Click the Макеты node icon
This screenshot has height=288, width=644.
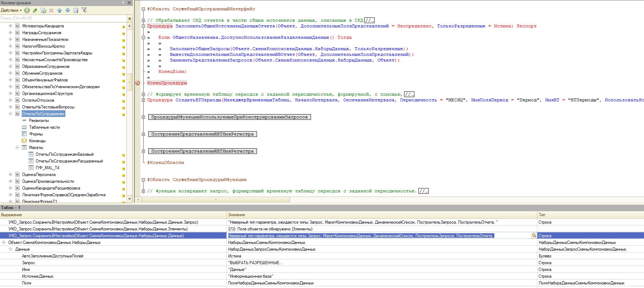tap(24, 148)
